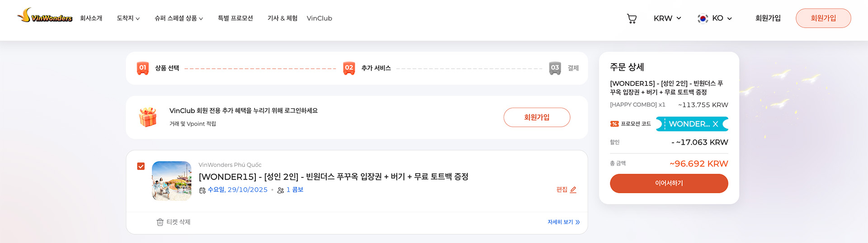Screen dimensions: 868x243
Task: Expand the 도착지 destinations menu
Action: point(128,19)
